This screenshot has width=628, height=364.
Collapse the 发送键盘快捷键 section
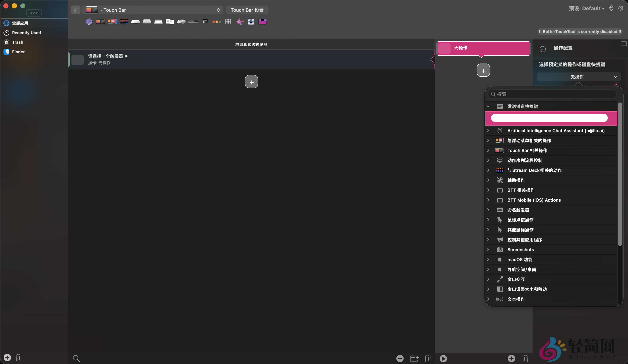(x=488, y=106)
